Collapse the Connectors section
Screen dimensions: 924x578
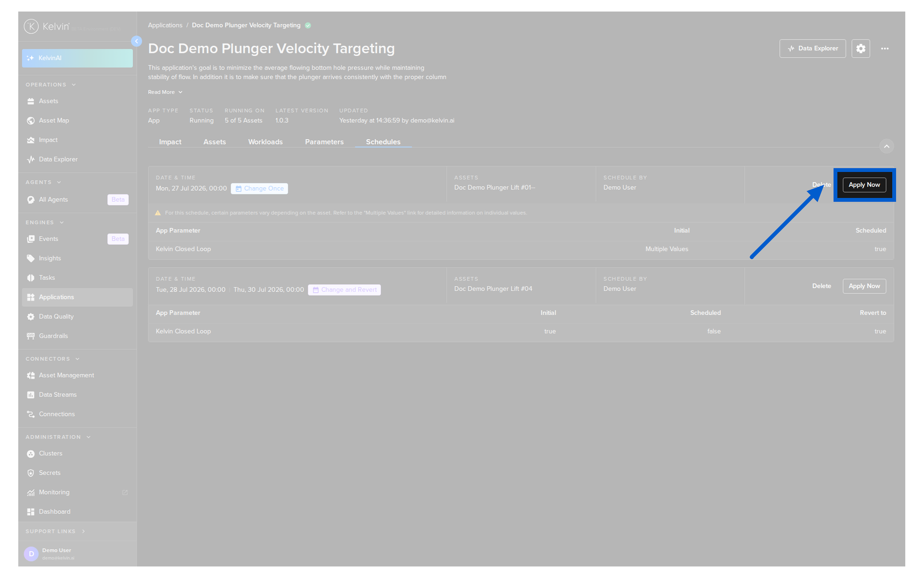click(77, 359)
